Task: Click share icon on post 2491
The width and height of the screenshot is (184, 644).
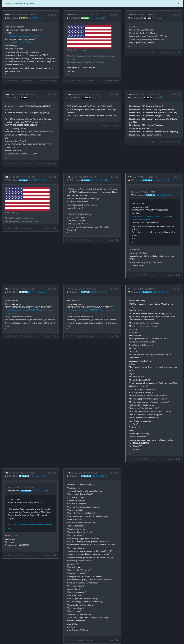Action: tap(49, 94)
